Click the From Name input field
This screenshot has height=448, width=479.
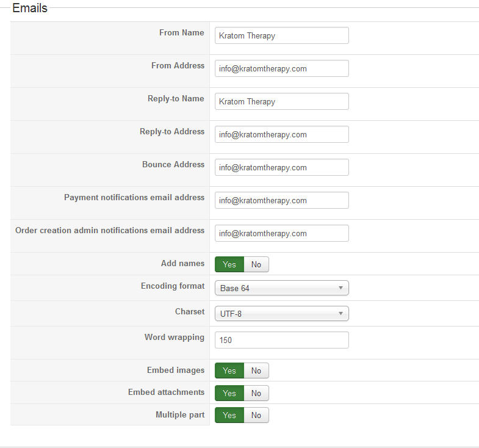click(x=281, y=35)
